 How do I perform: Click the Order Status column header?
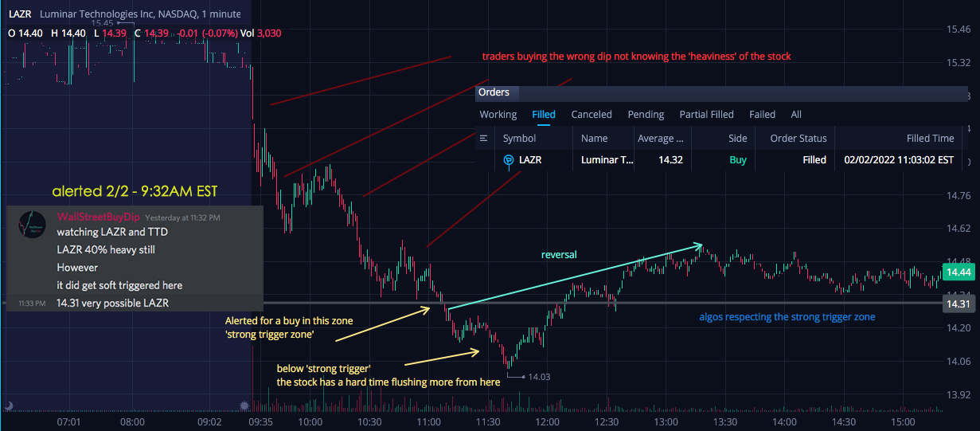[798, 139]
